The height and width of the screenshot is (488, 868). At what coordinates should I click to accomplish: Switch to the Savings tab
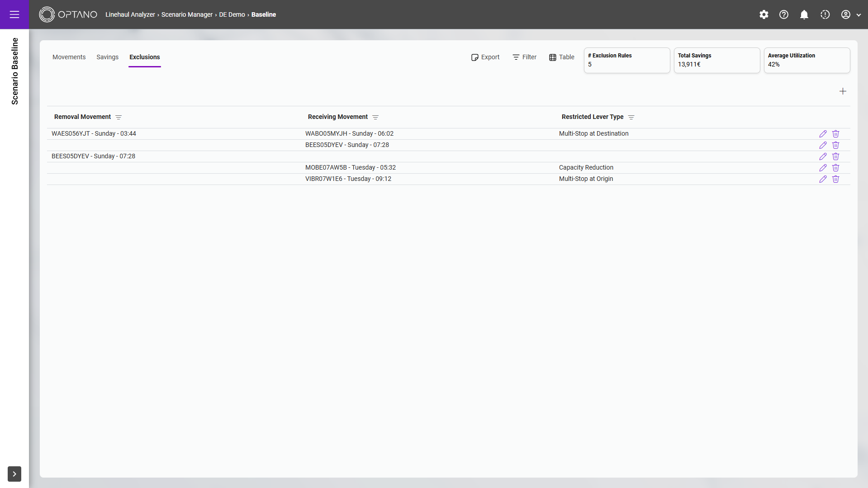(x=107, y=57)
